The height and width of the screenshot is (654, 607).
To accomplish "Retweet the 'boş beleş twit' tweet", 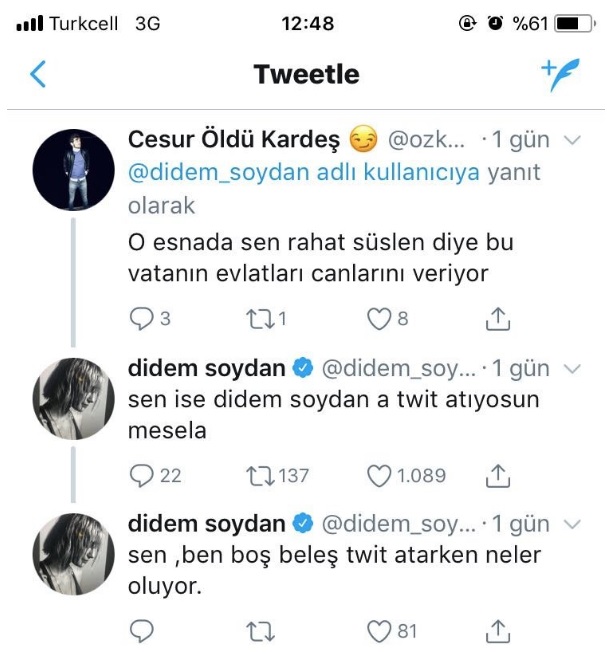I will tap(259, 631).
